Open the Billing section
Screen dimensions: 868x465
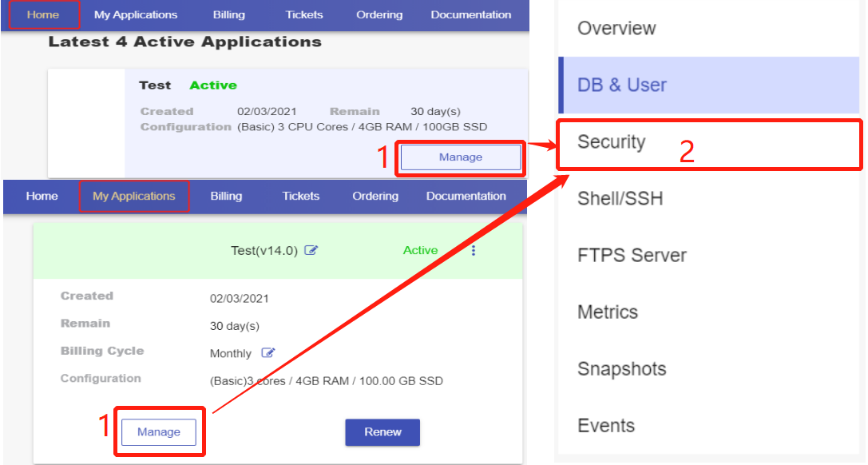(x=228, y=14)
